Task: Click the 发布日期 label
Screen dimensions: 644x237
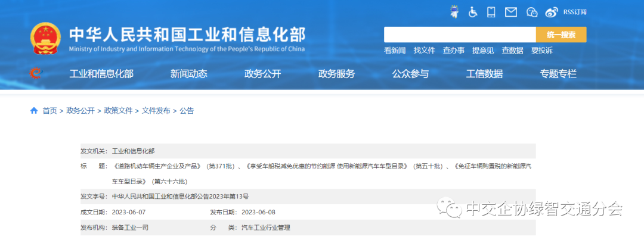Action: [224, 212]
